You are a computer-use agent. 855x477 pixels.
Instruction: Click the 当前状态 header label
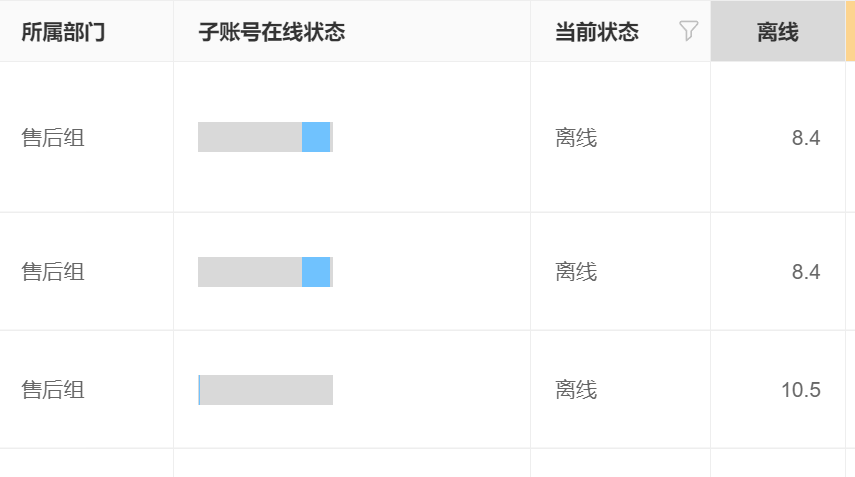[x=597, y=32]
